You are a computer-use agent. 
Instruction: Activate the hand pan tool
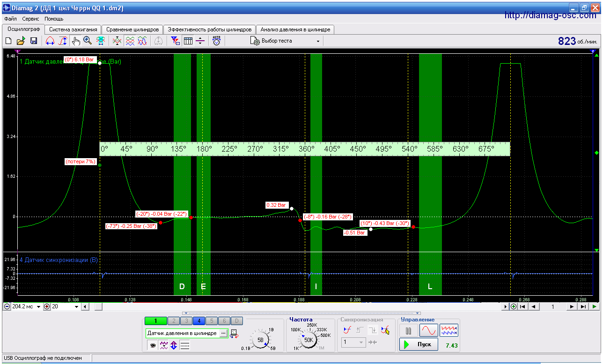(x=76, y=41)
